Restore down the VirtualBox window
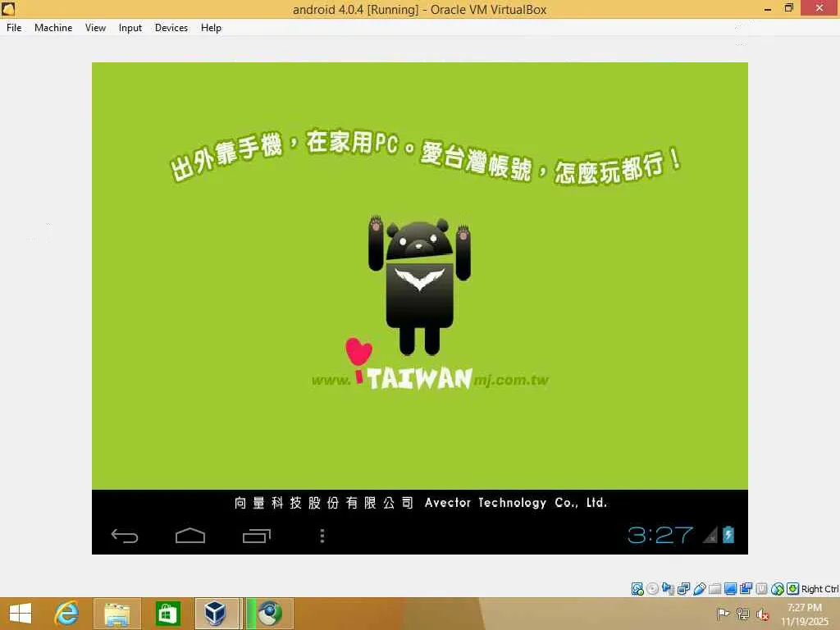 (788, 8)
